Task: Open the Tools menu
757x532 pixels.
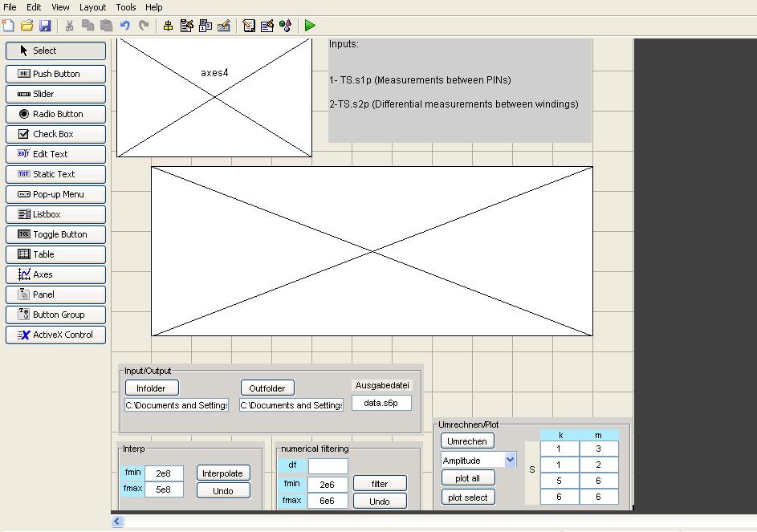Action: tap(126, 7)
